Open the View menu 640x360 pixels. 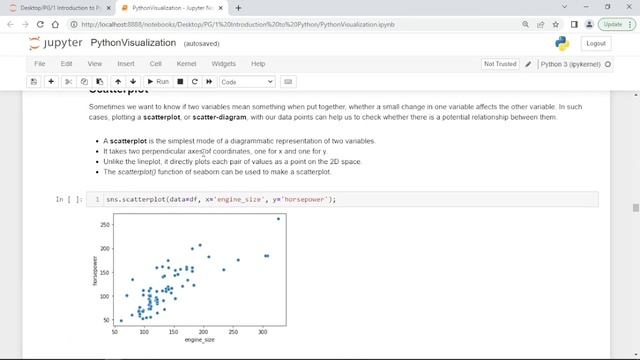(95, 64)
